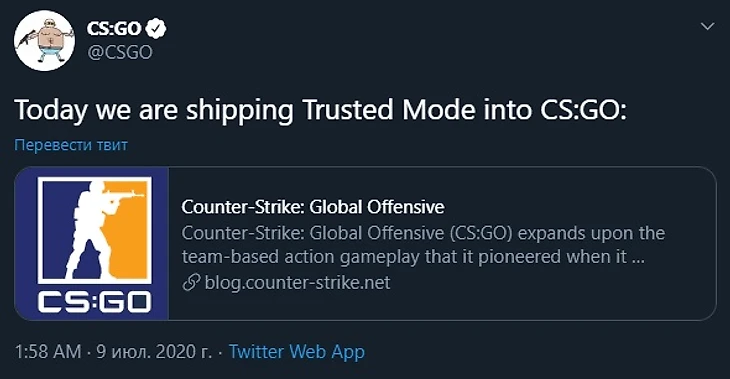This screenshot has width=730, height=379.
Task: Click the 9 июл. 2020 г. date
Action: pyautogui.click(x=154, y=352)
